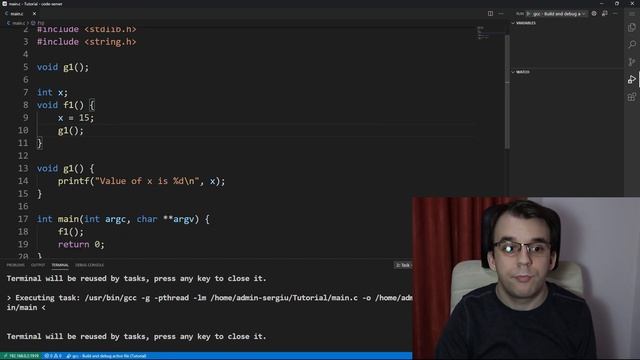Image resolution: width=640 pixels, height=360 pixels.
Task: Click 'return 0;' on line 19
Action: [x=81, y=244]
